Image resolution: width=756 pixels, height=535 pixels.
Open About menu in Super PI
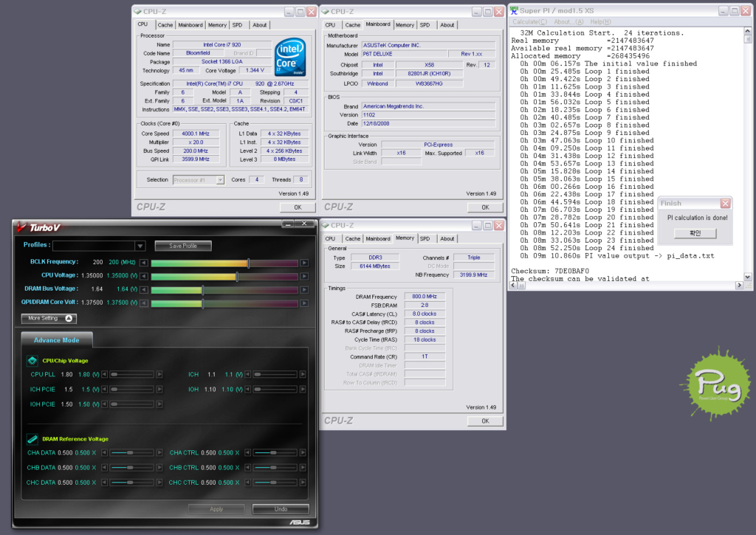tap(568, 22)
